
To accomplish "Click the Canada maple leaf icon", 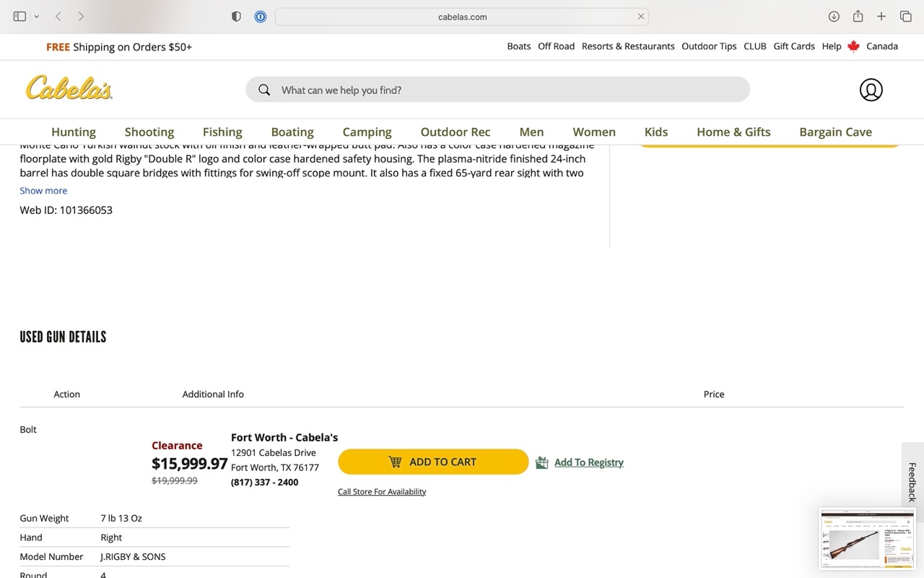I will pos(854,46).
